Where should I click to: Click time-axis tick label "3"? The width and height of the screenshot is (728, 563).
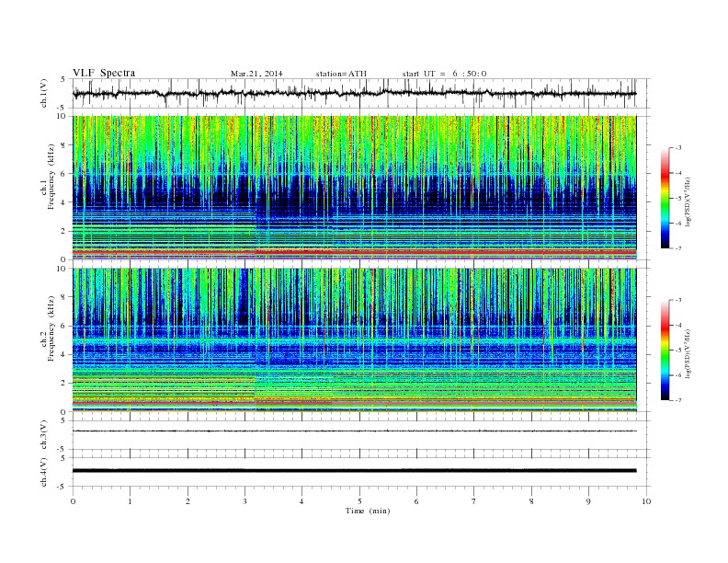(x=245, y=501)
